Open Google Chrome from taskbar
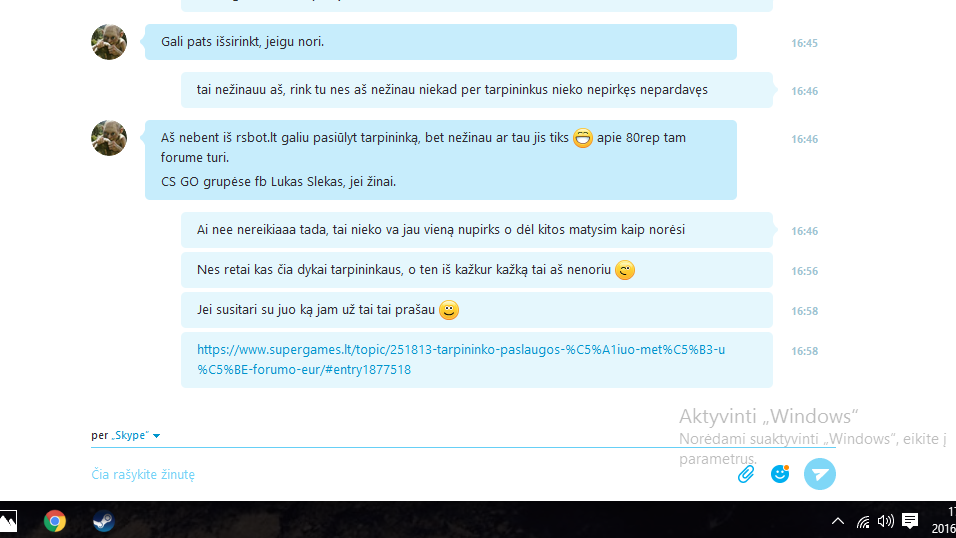Viewport: 956px width, 538px height. tap(55, 521)
